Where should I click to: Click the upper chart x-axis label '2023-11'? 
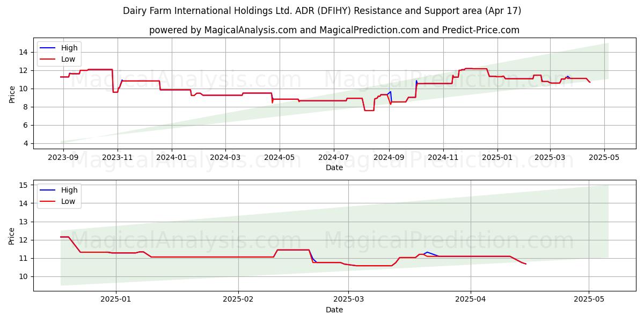click(118, 158)
